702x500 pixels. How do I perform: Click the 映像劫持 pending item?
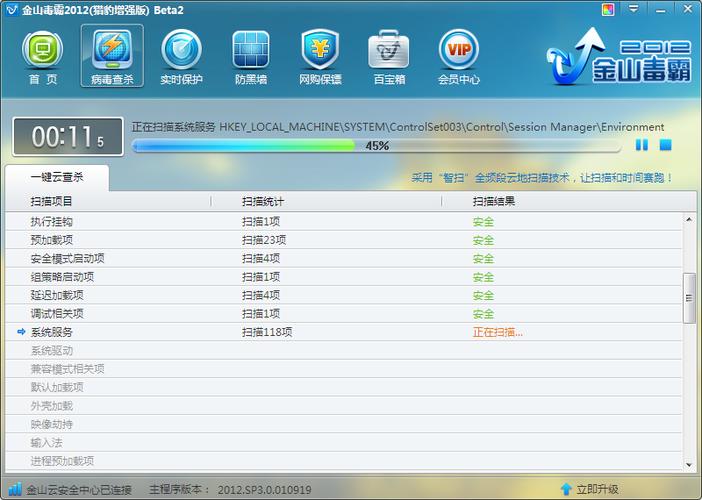(x=51, y=424)
